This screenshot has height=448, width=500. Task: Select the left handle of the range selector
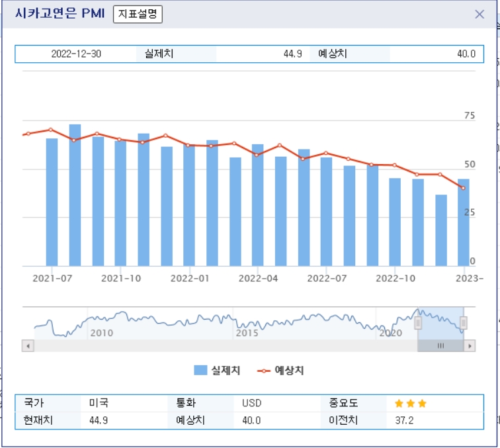(418, 323)
